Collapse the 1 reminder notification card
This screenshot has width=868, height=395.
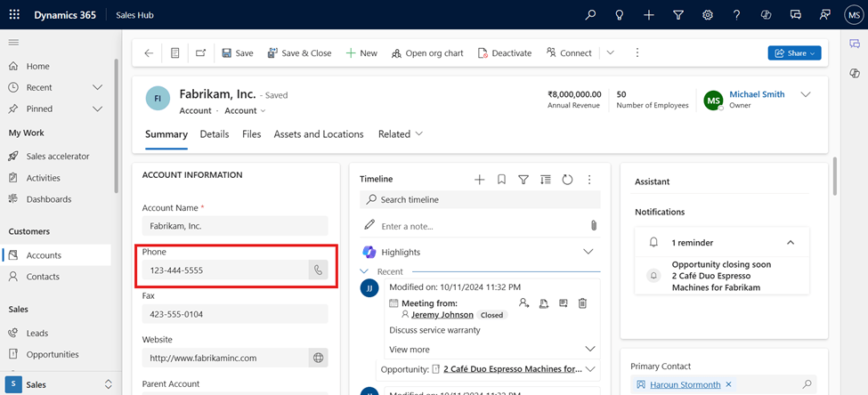(x=790, y=243)
